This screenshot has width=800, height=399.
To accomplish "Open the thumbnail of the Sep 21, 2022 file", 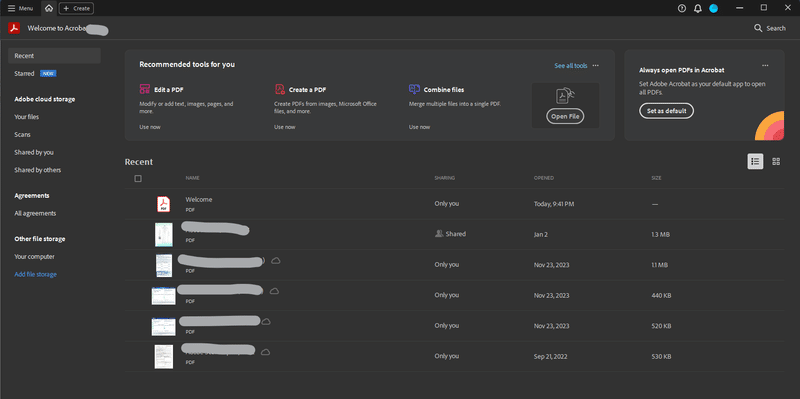I will point(164,357).
